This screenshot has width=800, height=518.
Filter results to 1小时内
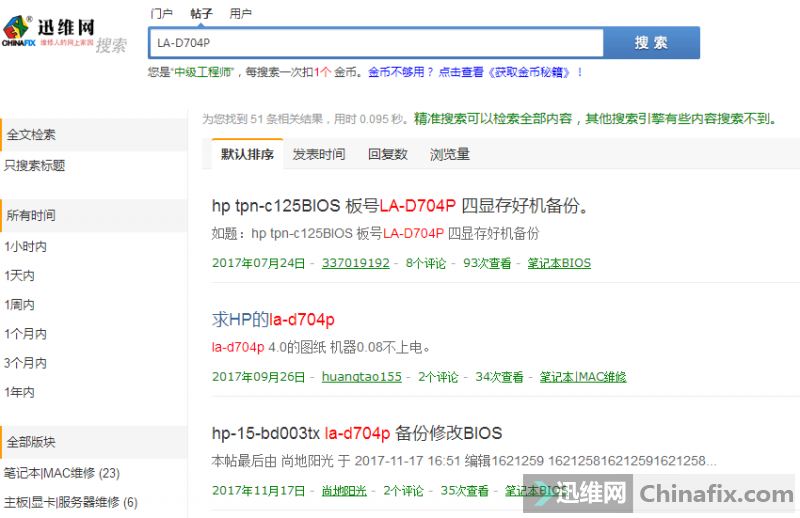(x=26, y=246)
